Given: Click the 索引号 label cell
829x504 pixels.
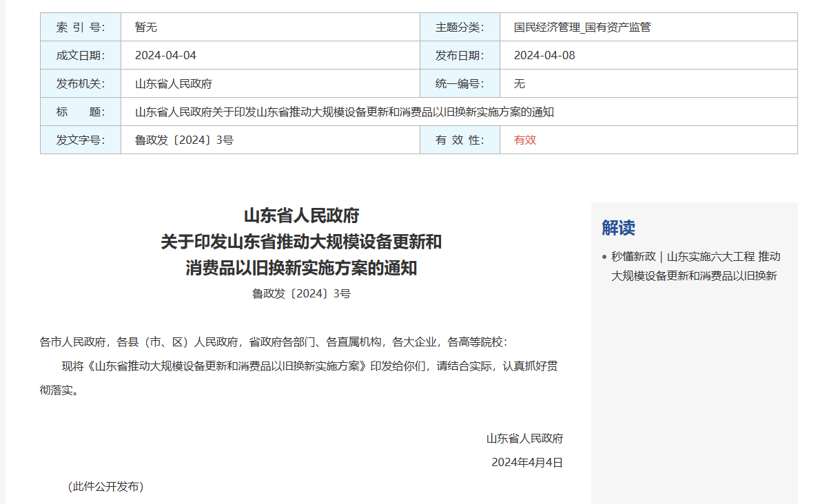Looking at the screenshot, I should [x=81, y=28].
